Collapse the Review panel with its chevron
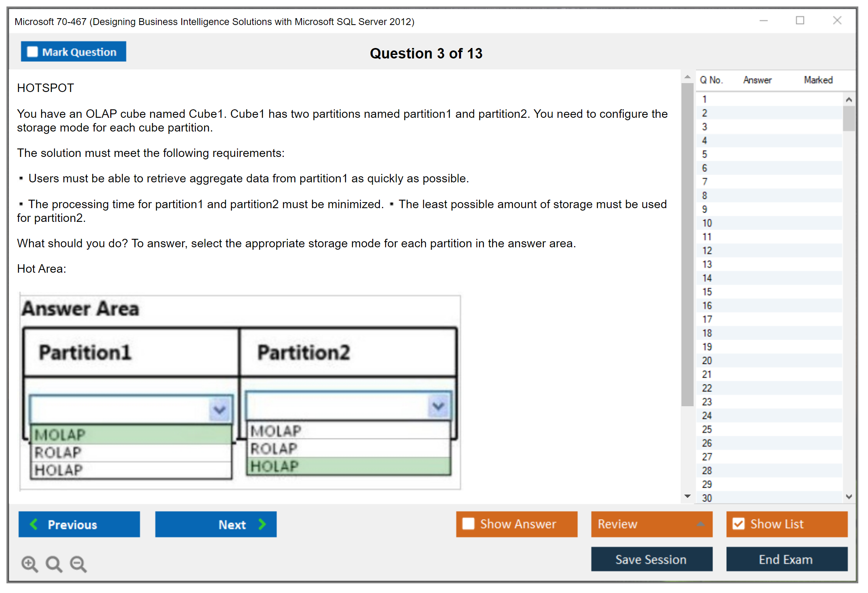This screenshot has width=868, height=593. pyautogui.click(x=700, y=524)
